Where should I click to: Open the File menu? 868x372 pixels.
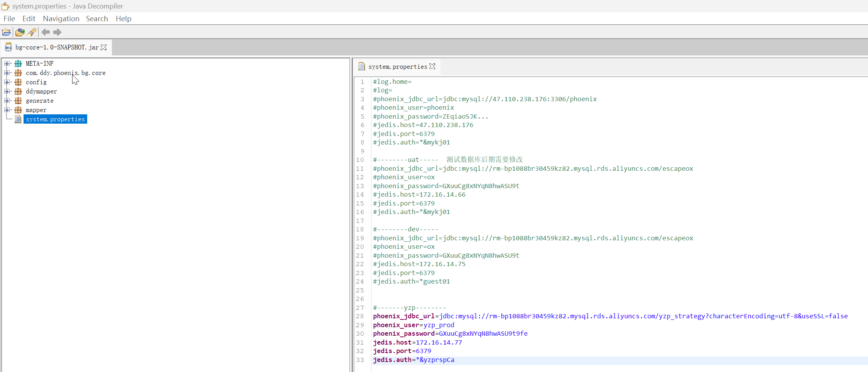coord(9,19)
